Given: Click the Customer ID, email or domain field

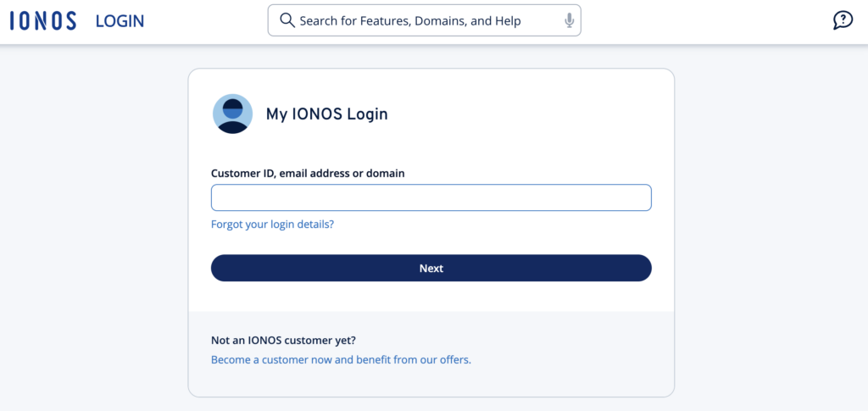Looking at the screenshot, I should coord(431,197).
